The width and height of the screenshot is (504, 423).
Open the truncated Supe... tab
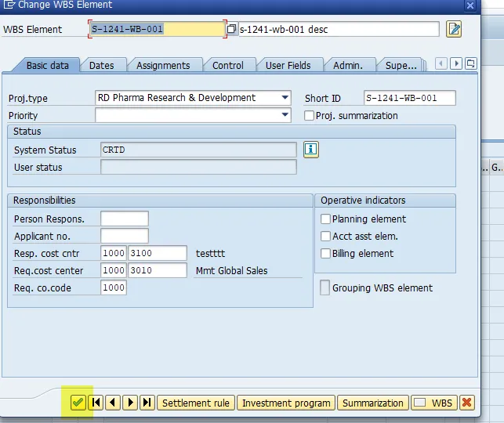point(401,66)
